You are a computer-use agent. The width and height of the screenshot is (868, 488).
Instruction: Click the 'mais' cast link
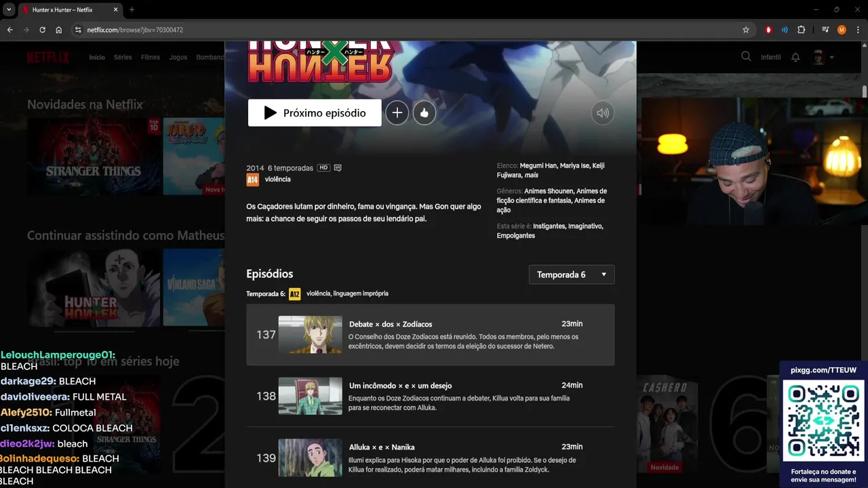pyautogui.click(x=532, y=175)
